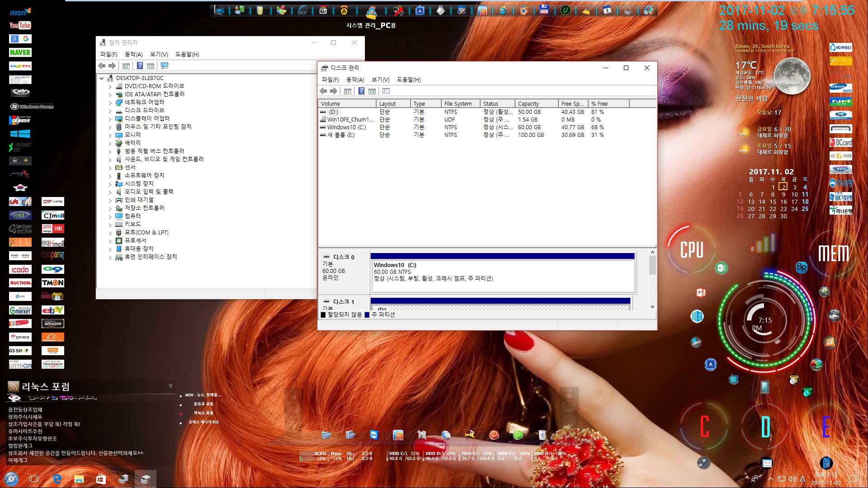Click the Windows Start orb
The width and height of the screenshot is (868, 488).
click(x=11, y=479)
